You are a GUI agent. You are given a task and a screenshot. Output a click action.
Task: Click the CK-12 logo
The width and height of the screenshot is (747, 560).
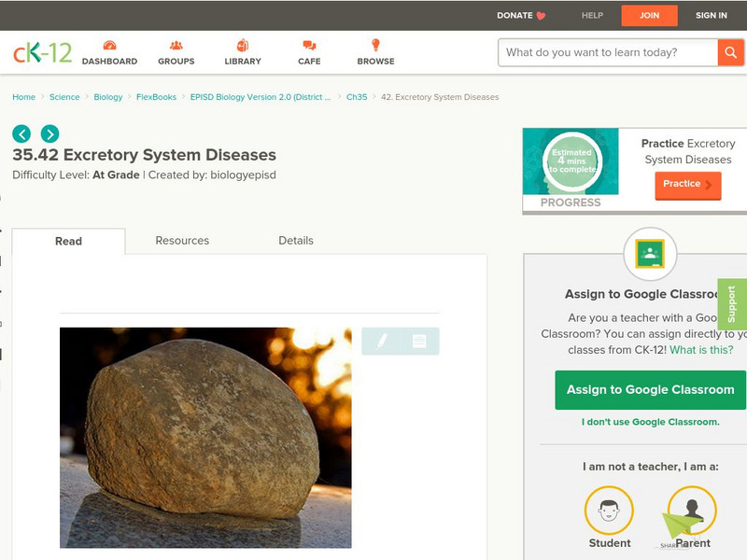coord(42,52)
